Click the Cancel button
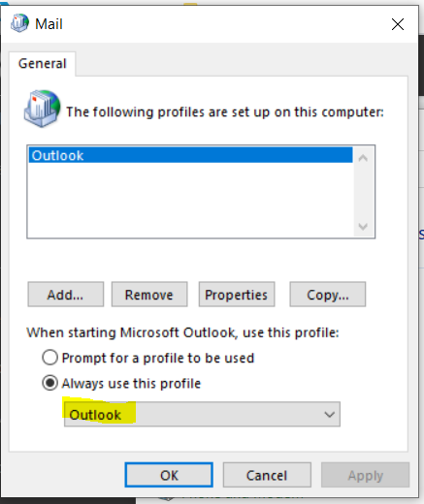Viewport: 424px width, 504px height. click(267, 475)
